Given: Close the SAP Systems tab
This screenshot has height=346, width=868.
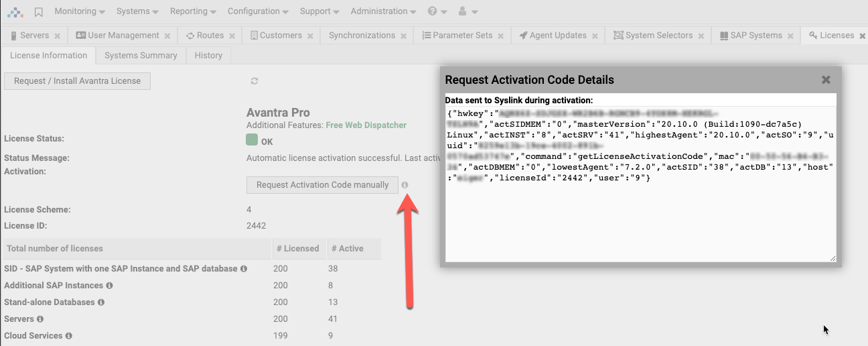Looking at the screenshot, I should [x=790, y=36].
